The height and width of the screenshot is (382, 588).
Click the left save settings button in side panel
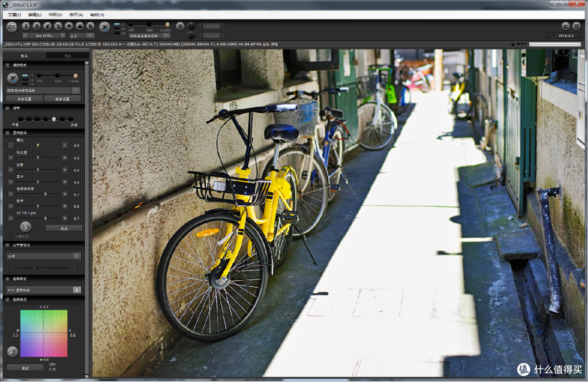[24, 99]
